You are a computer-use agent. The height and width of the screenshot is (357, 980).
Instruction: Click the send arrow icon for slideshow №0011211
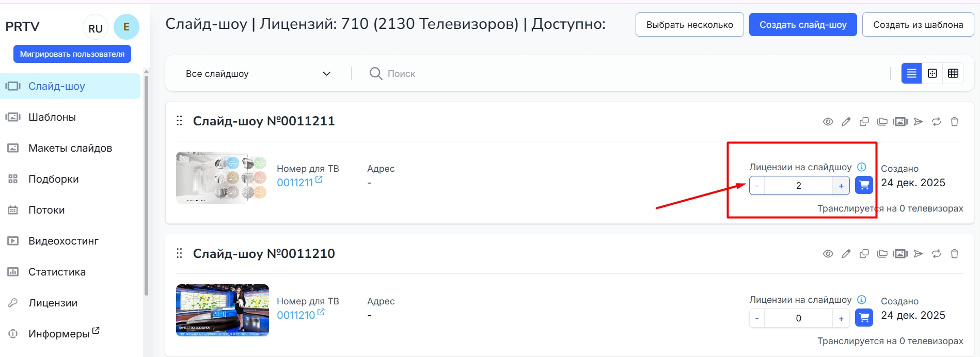[x=918, y=122]
